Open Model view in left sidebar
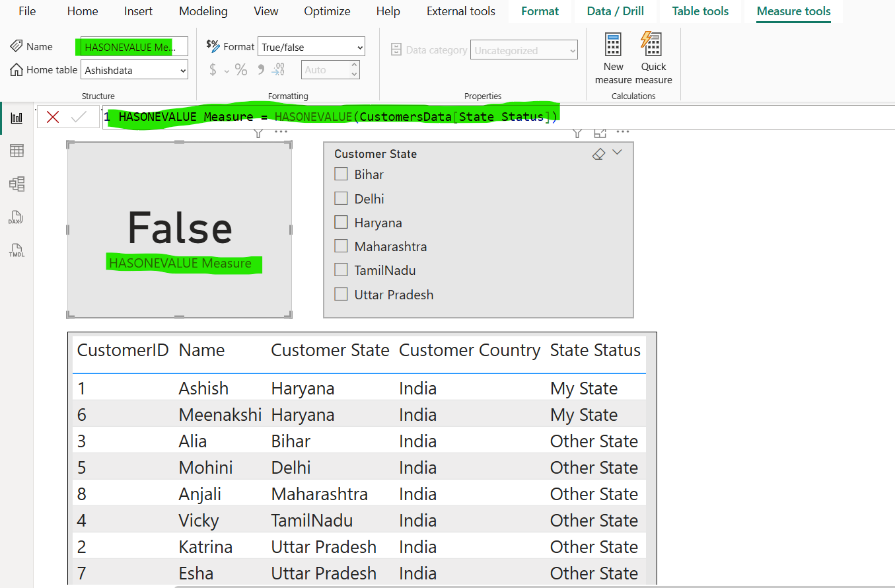This screenshot has width=895, height=588. coord(17,184)
